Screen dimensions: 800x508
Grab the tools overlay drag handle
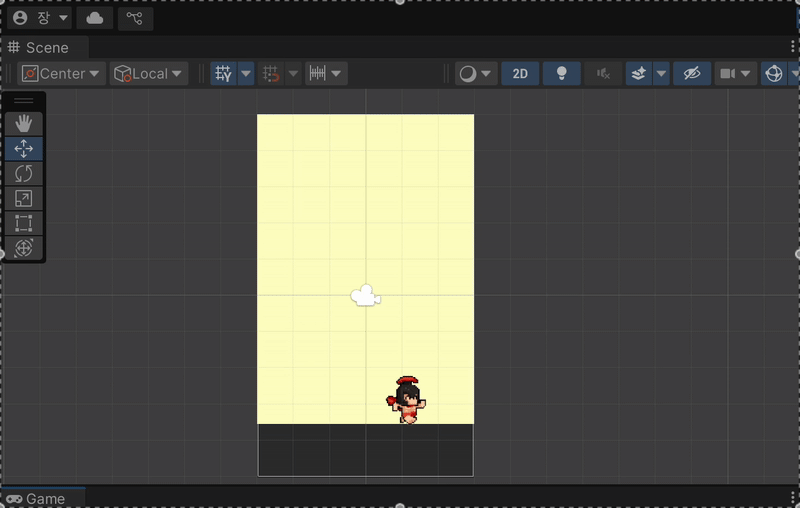(x=23, y=101)
